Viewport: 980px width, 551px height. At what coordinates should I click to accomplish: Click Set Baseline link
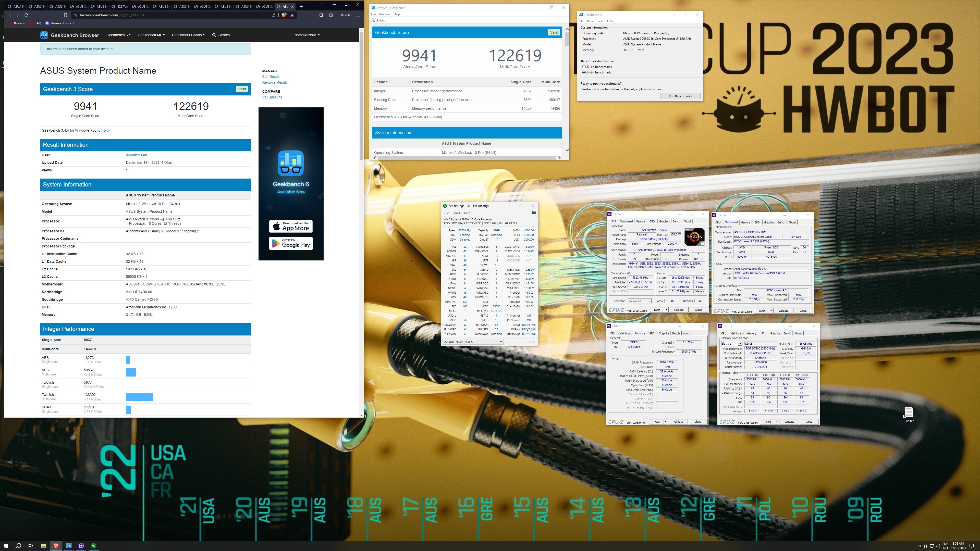(x=272, y=97)
